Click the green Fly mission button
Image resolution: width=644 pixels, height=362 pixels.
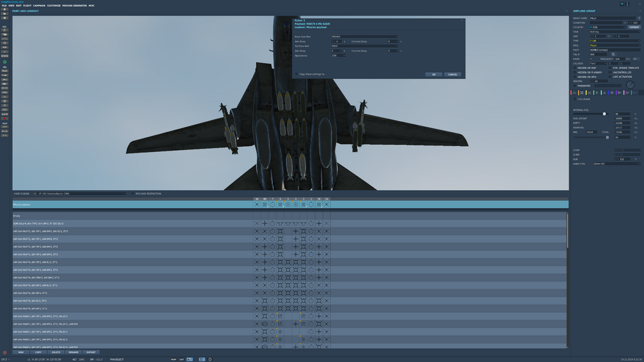tap(5, 62)
